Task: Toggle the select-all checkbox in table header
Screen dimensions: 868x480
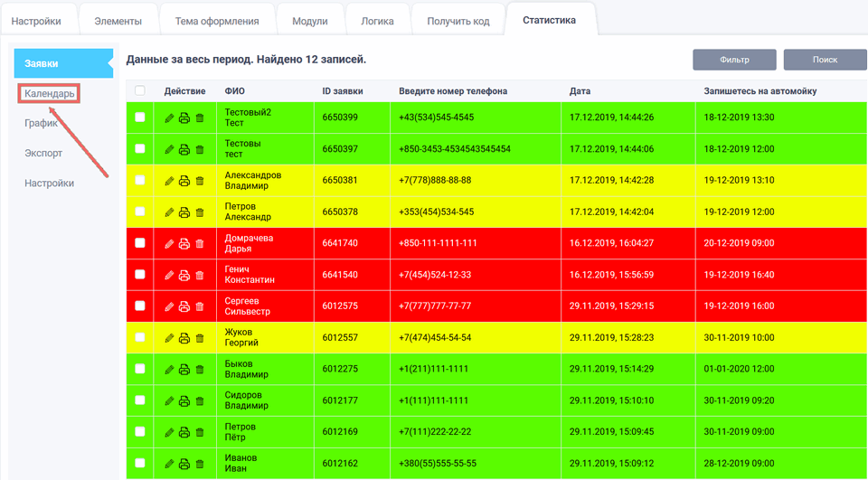Action: tap(139, 90)
